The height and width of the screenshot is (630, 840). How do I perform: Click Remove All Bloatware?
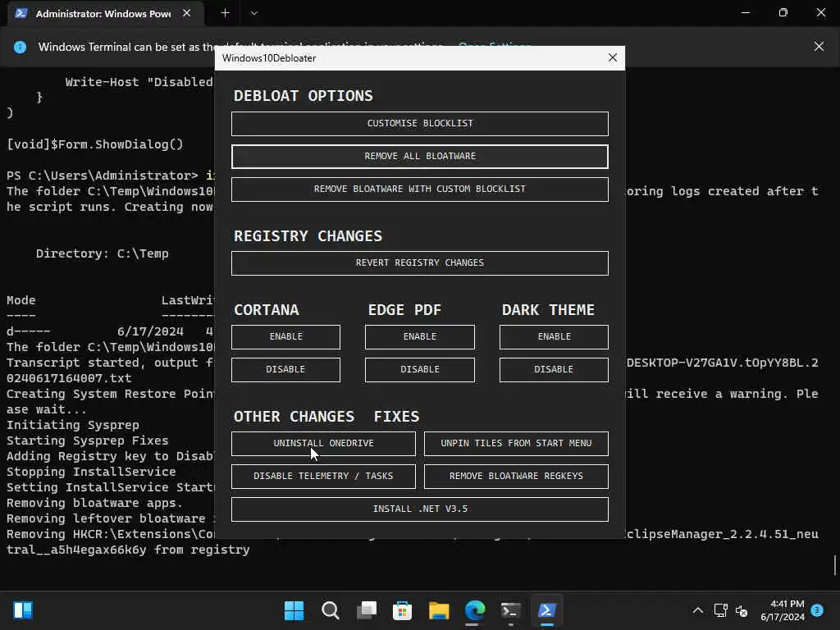419,156
